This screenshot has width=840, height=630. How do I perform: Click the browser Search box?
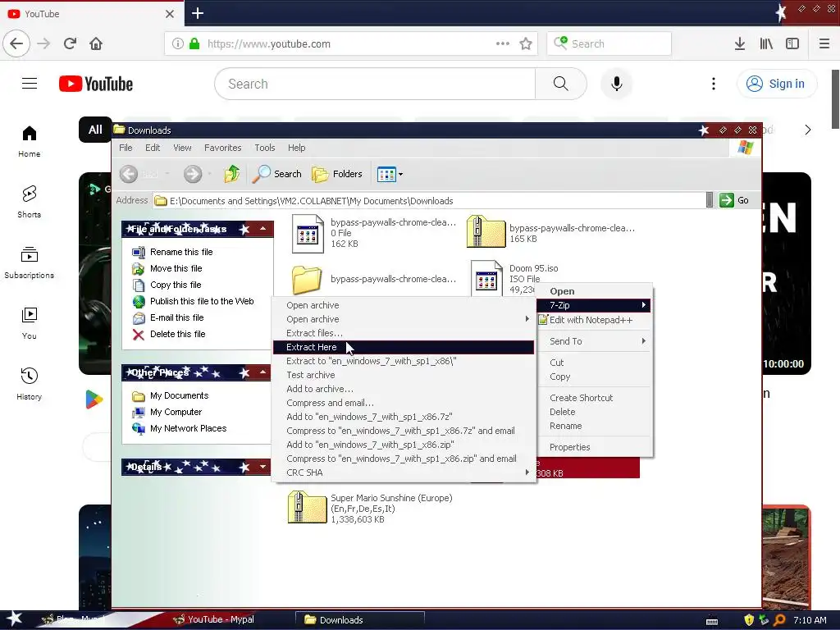[x=609, y=44]
